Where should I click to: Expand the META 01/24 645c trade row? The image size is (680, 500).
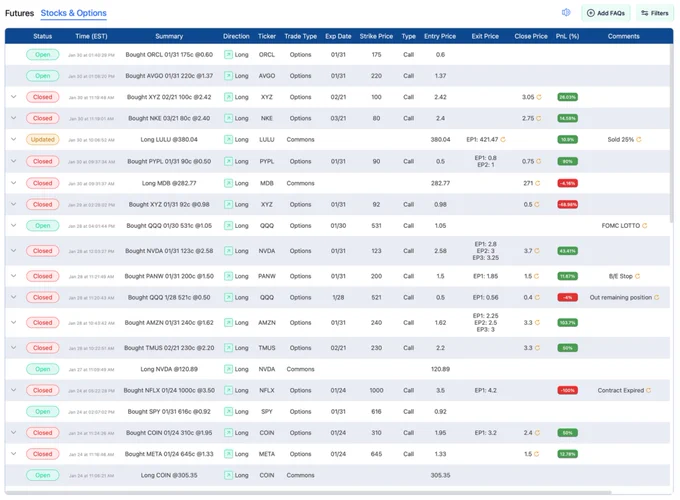[x=13, y=454]
